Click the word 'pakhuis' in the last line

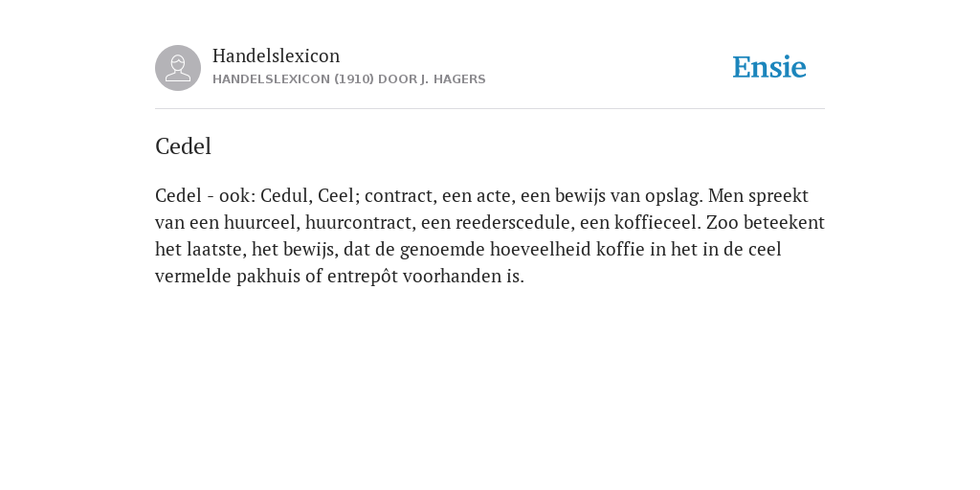point(268,277)
